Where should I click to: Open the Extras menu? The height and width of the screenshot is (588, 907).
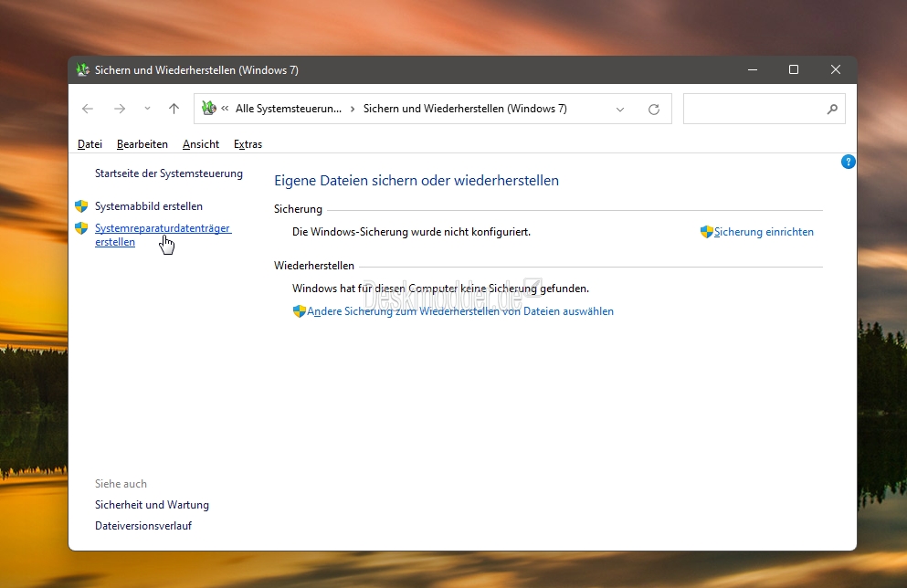tap(248, 144)
